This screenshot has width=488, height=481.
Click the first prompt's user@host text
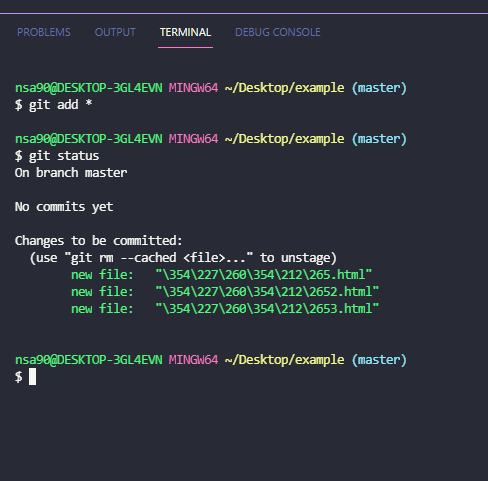pos(89,88)
